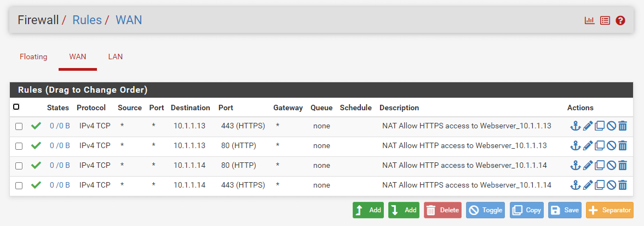Open the red help question mark icon
This screenshot has width=644, height=226.
pos(620,20)
